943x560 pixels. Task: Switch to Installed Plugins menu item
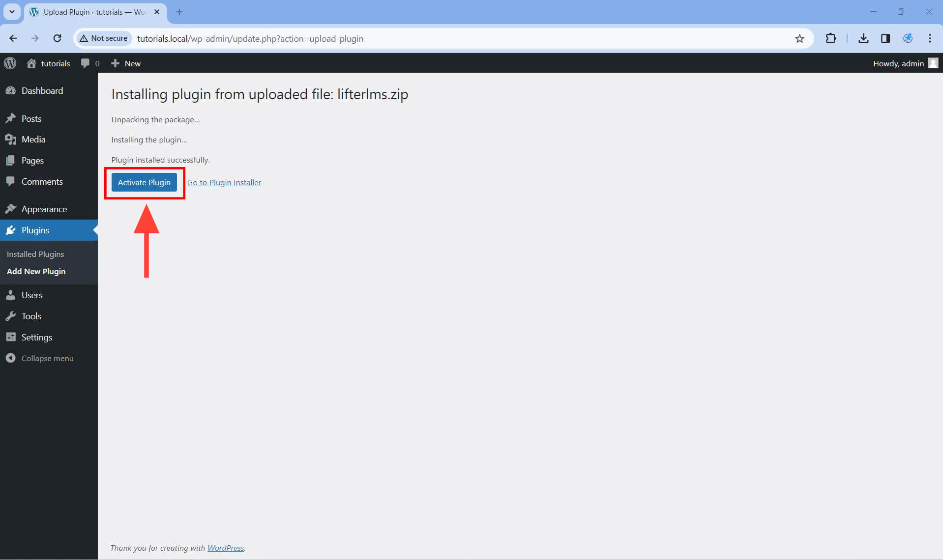[x=35, y=254]
